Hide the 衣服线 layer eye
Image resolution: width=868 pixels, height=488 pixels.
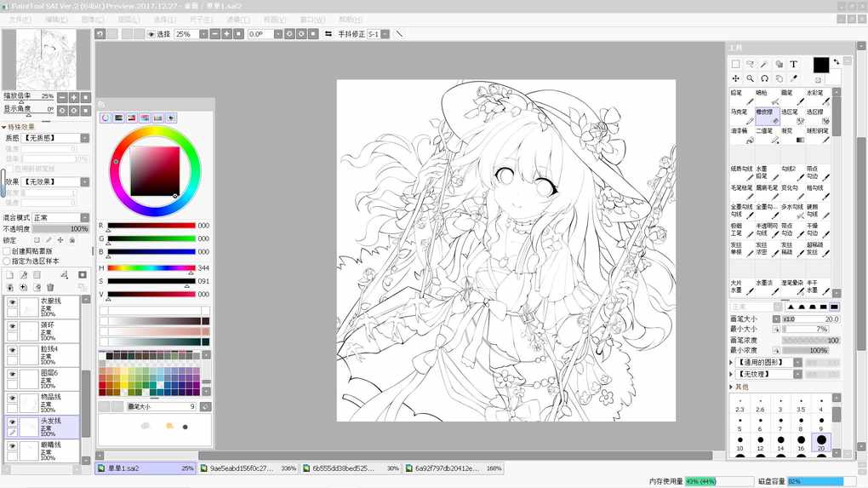(12, 302)
